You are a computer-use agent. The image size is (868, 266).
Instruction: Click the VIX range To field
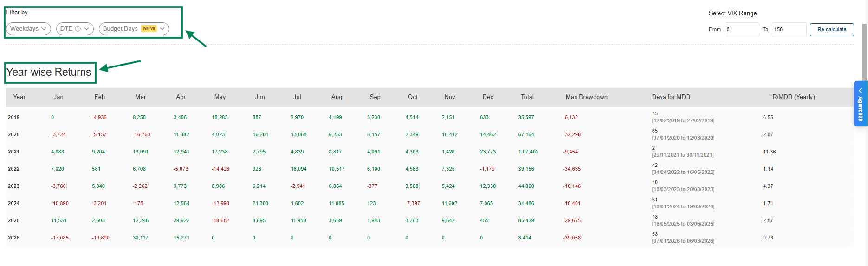[x=789, y=30]
